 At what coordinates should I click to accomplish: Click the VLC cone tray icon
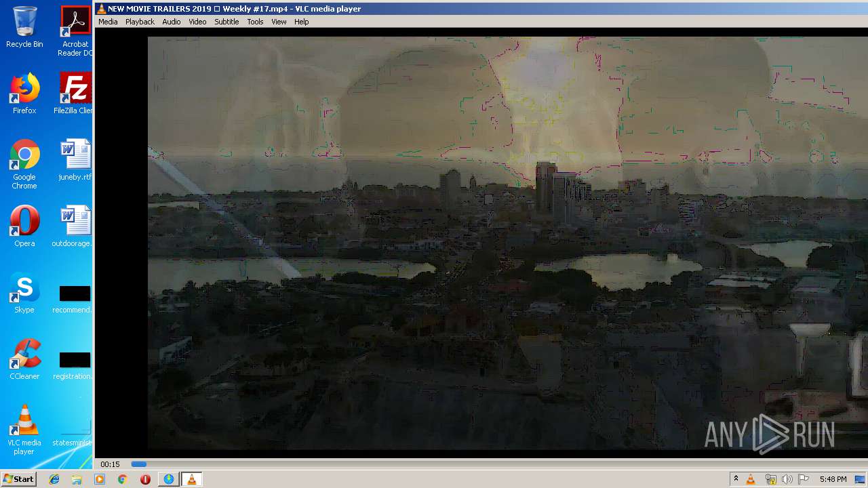[x=751, y=479]
